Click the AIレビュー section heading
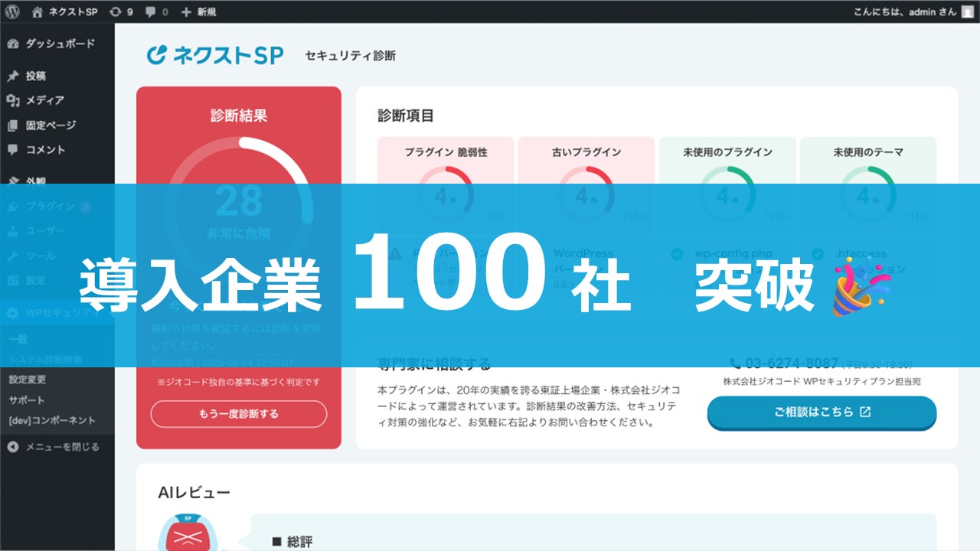Viewport: 980px width, 551px height. click(x=194, y=493)
